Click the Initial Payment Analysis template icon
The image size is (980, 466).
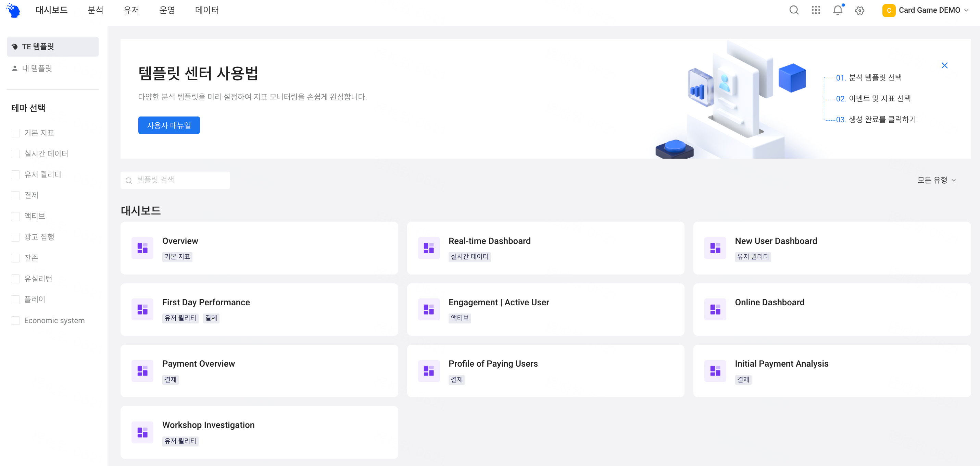tap(715, 371)
